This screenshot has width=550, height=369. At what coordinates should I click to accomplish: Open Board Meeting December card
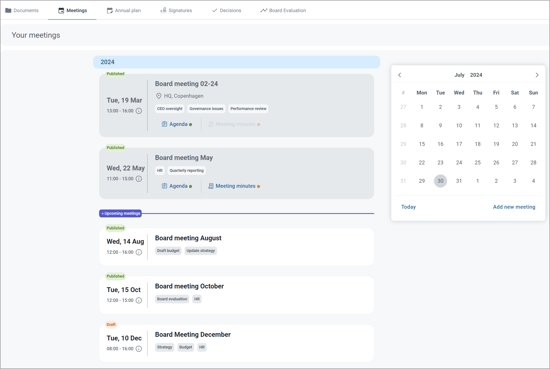(x=236, y=343)
